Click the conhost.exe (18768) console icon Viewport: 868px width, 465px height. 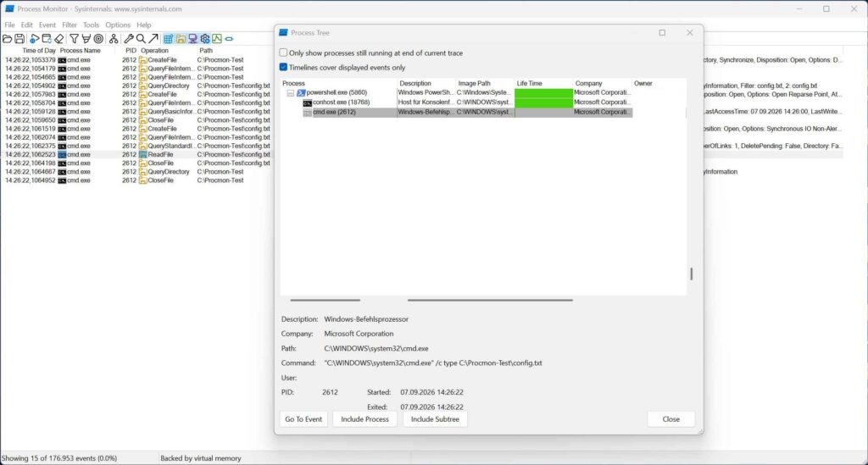click(307, 102)
